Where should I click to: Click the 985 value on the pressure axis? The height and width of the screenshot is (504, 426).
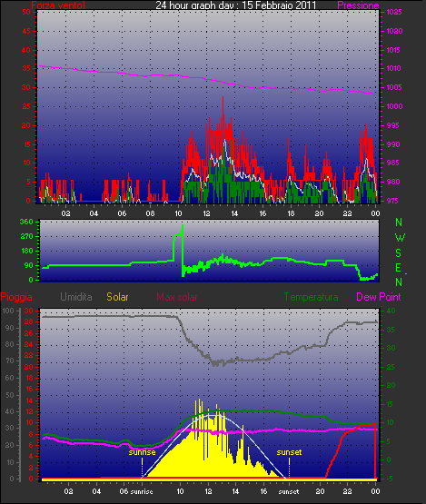click(x=392, y=163)
